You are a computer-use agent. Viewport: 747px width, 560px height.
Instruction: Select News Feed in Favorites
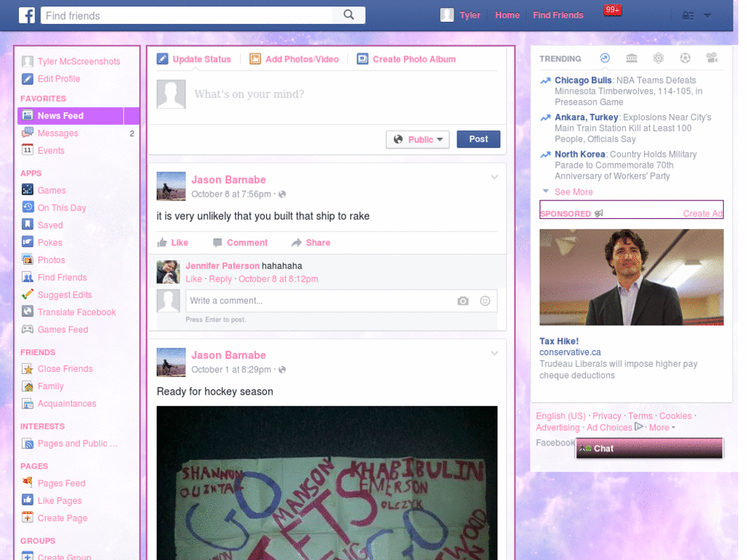(x=78, y=116)
